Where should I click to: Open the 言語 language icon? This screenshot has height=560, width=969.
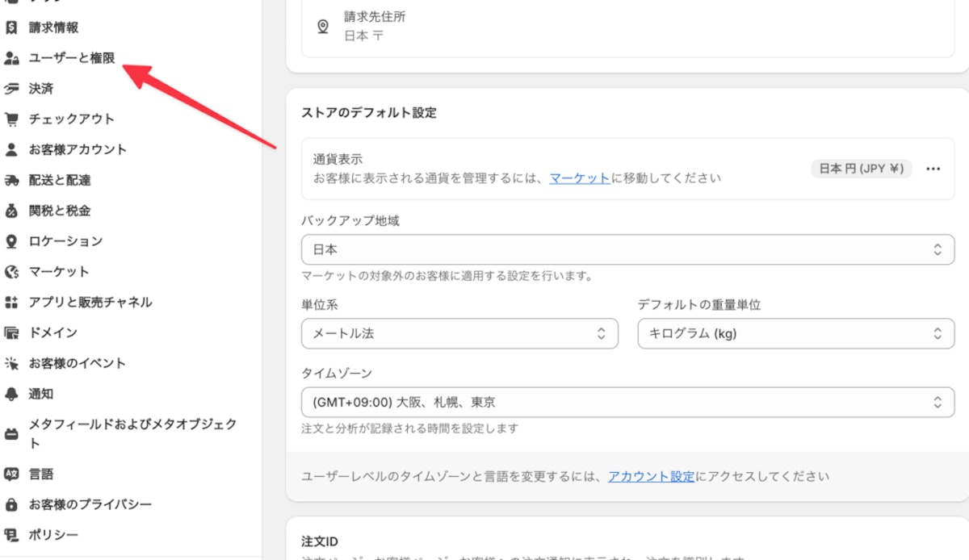tap(11, 474)
